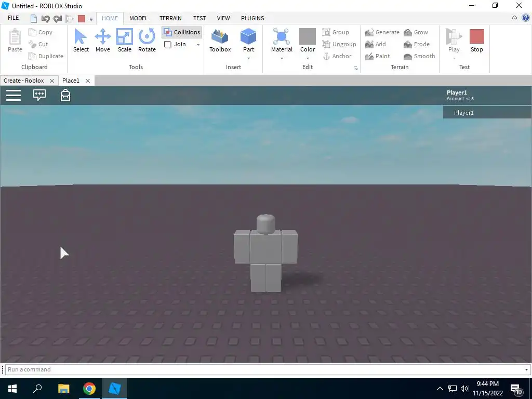Switch to the VIEW ribbon tab
Screen dimensions: 532x399
click(x=223, y=18)
